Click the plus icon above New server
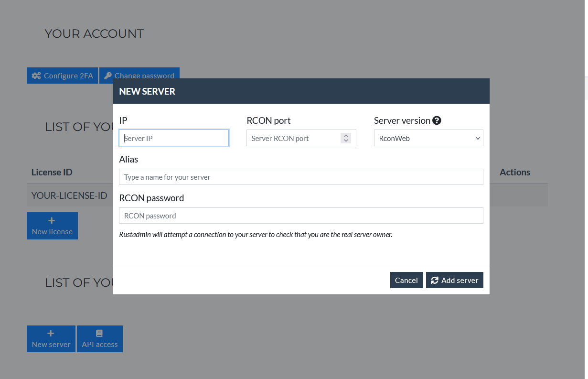The height and width of the screenshot is (379, 588). point(51,334)
